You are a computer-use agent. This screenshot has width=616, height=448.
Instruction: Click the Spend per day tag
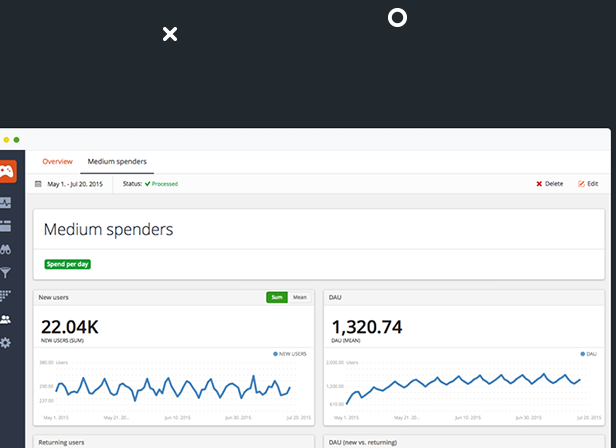(68, 264)
